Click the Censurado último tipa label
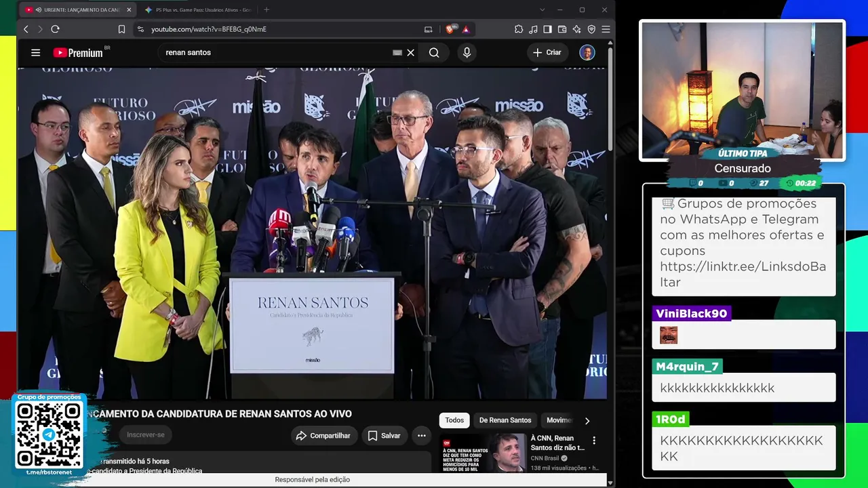 tap(743, 168)
